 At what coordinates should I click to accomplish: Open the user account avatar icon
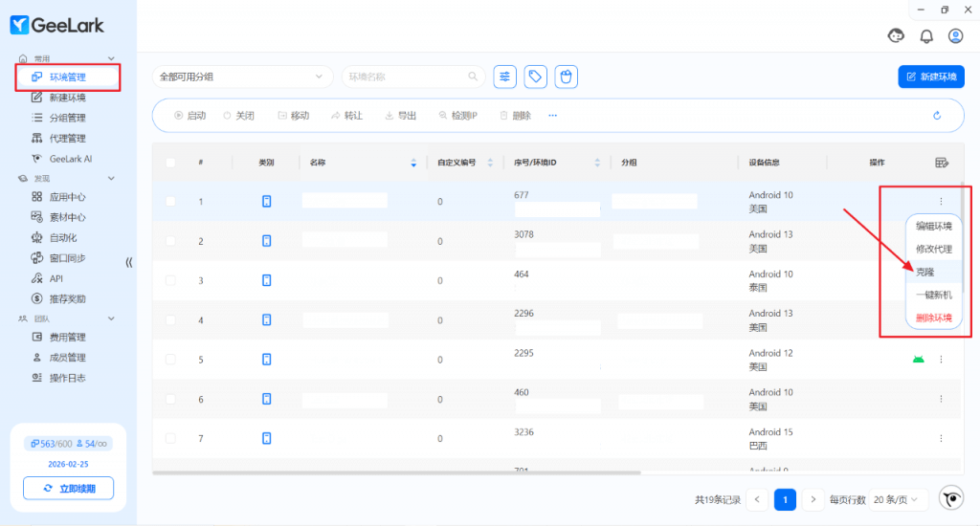click(x=955, y=36)
